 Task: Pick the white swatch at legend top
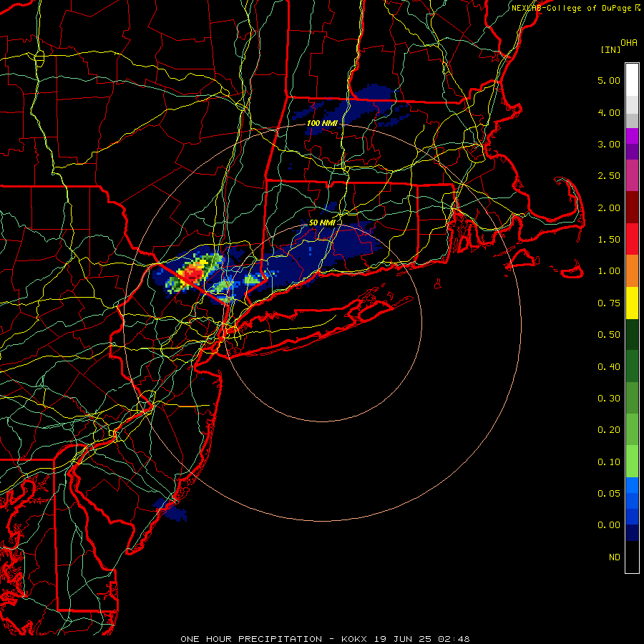pos(632,80)
